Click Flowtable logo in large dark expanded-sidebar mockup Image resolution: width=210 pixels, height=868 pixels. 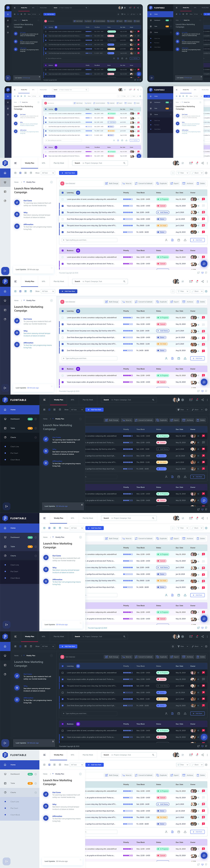(5, 400)
